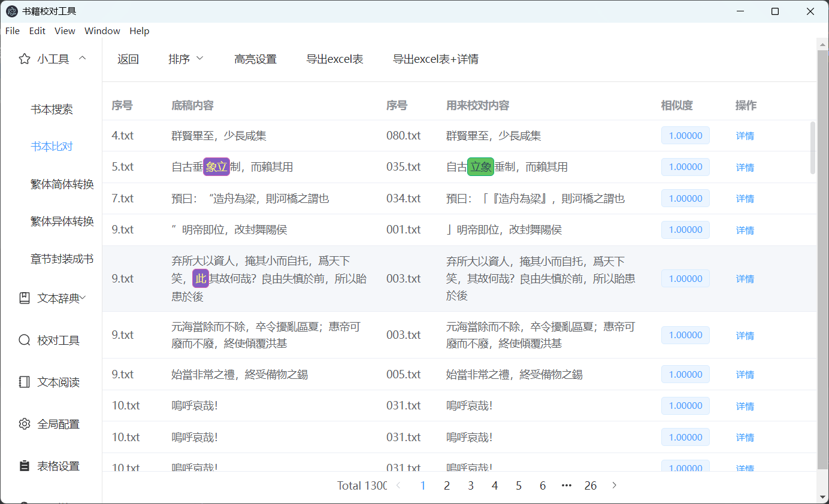Open 详情 for the 明帝即位 row

pyautogui.click(x=745, y=230)
